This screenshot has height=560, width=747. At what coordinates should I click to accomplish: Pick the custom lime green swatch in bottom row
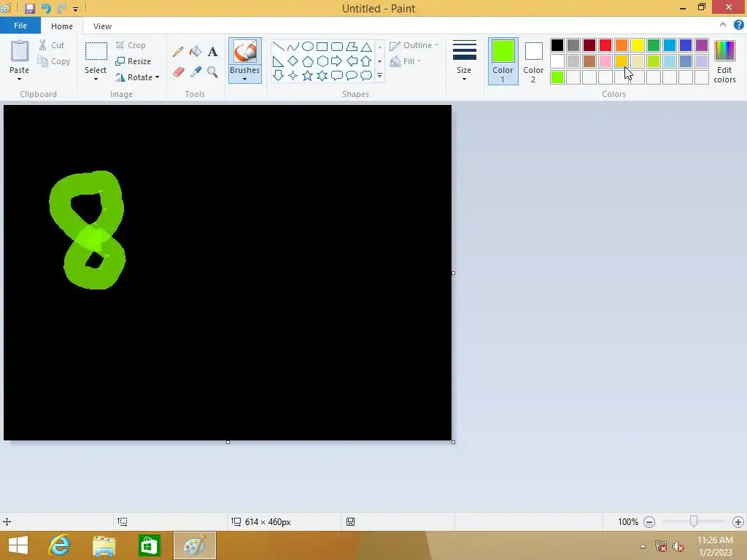pyautogui.click(x=557, y=77)
